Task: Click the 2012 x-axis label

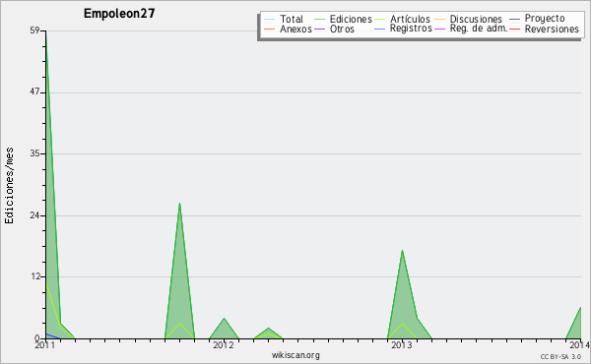Action: [224, 344]
